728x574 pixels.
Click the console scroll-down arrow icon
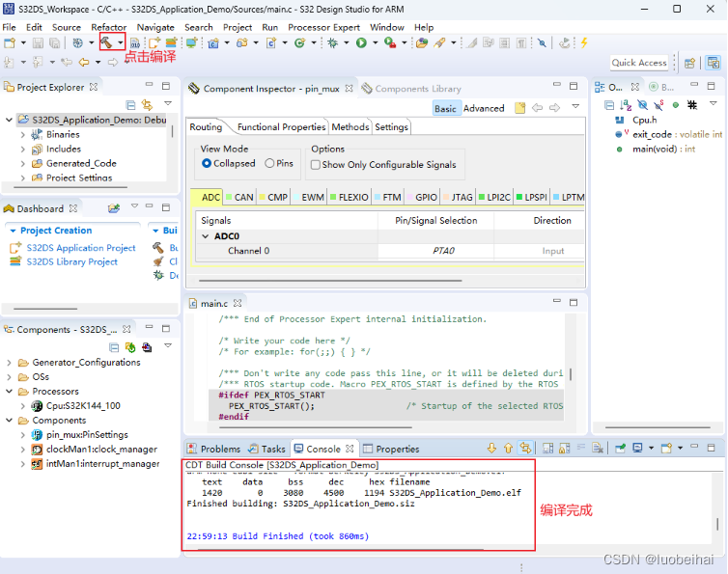[x=491, y=449]
